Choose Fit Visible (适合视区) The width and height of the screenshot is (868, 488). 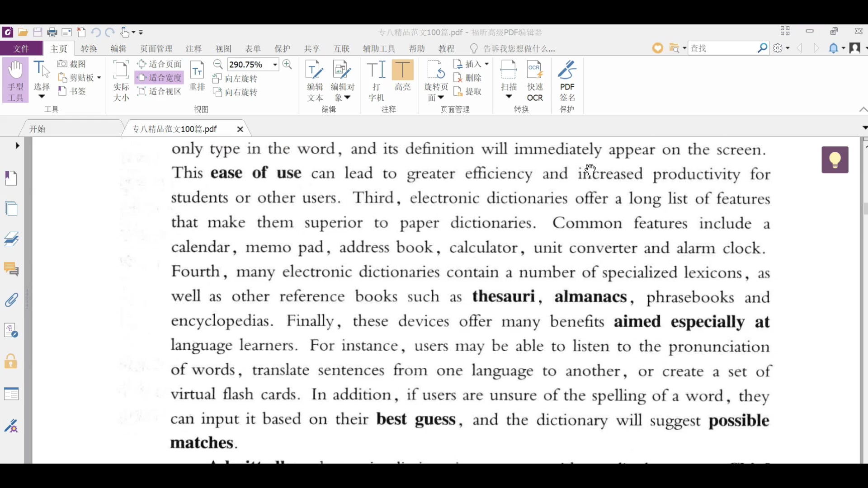point(160,91)
